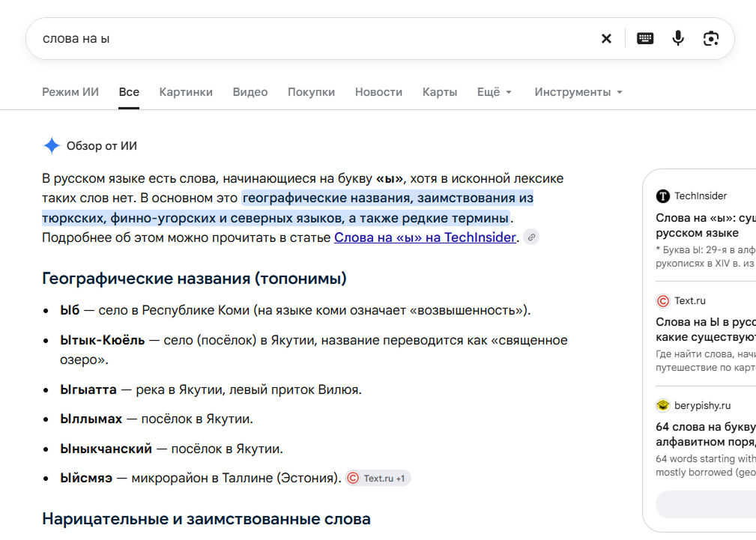
Task: Click the berypishy.ru favicon icon
Action: click(663, 405)
